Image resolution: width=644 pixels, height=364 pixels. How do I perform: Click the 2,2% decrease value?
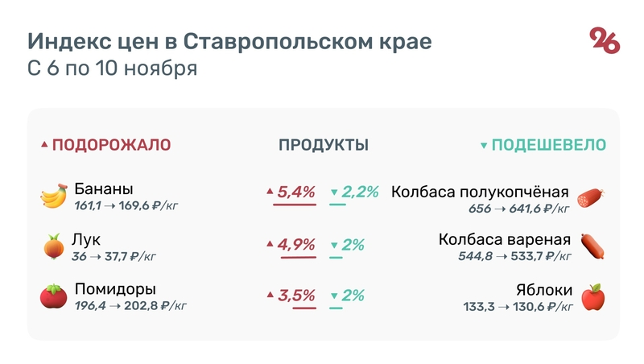360,192
